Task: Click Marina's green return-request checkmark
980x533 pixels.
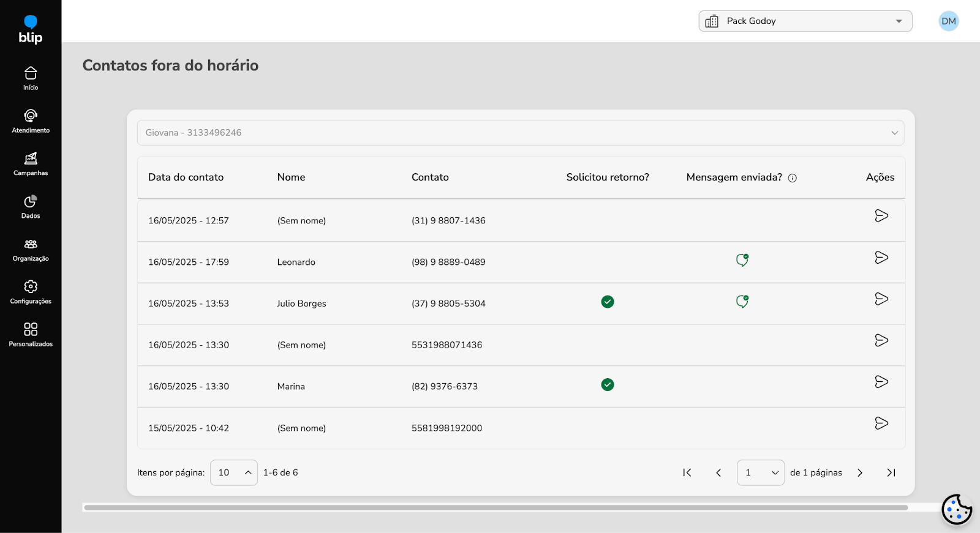Action: point(608,385)
